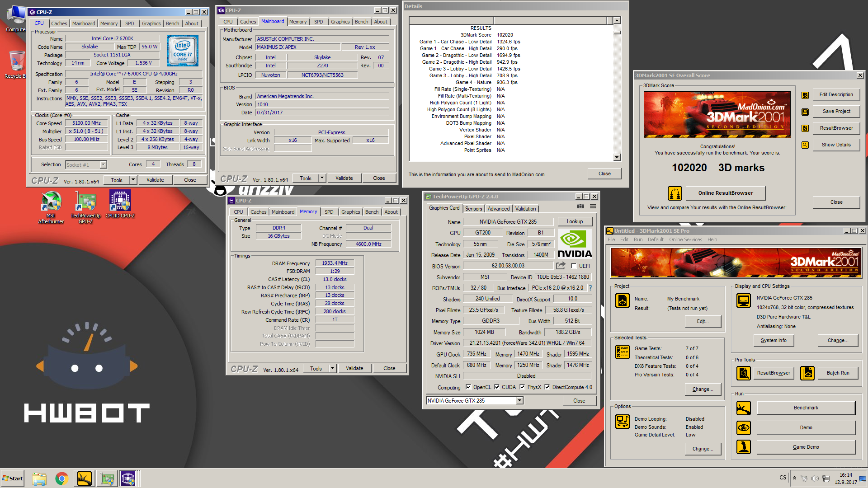Click BIOS version share/export icon
868x488 pixels.
tap(561, 266)
